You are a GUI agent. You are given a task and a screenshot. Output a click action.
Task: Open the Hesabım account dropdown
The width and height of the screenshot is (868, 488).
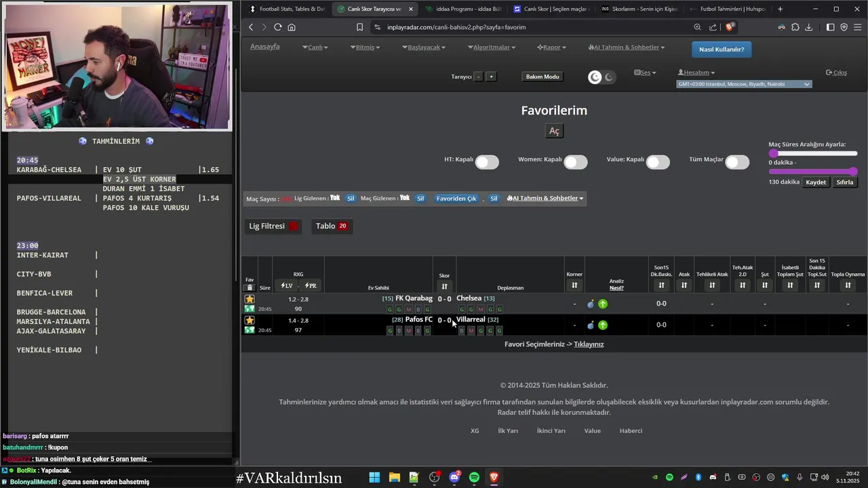pyautogui.click(x=696, y=73)
